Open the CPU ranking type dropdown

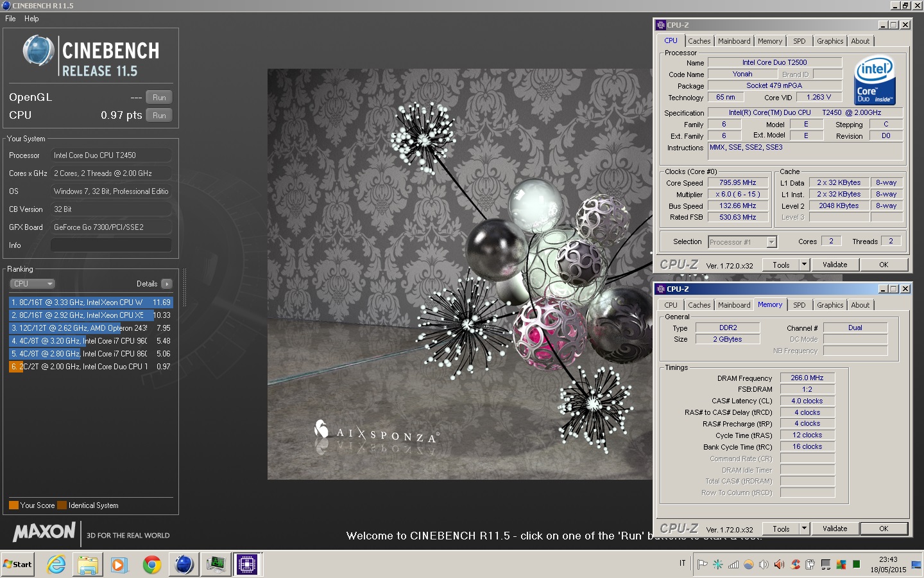point(32,283)
